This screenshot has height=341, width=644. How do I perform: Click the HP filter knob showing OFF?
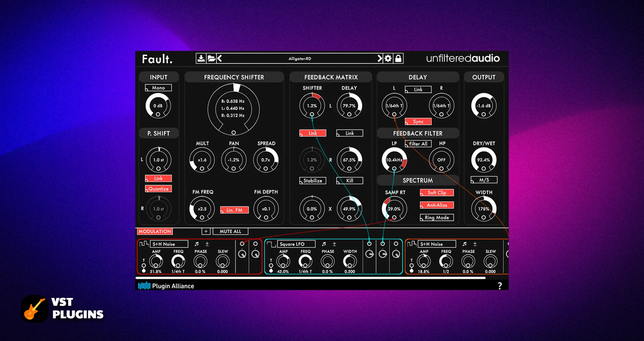pyautogui.click(x=441, y=160)
